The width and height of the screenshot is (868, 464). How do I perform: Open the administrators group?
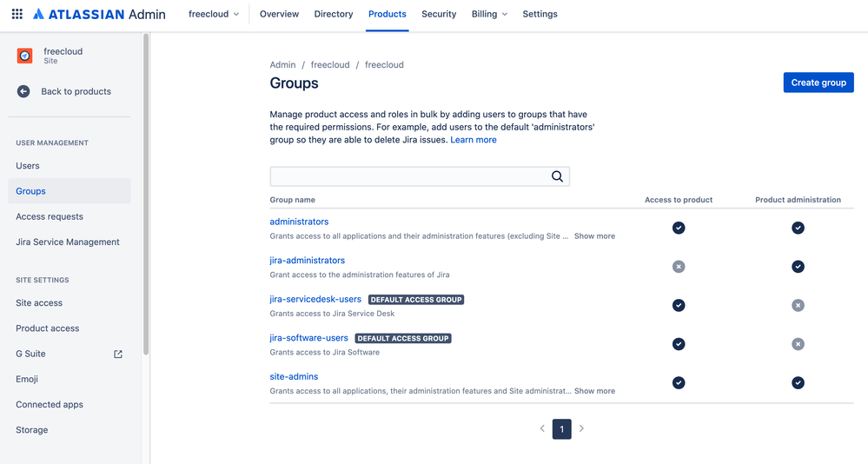(x=299, y=222)
